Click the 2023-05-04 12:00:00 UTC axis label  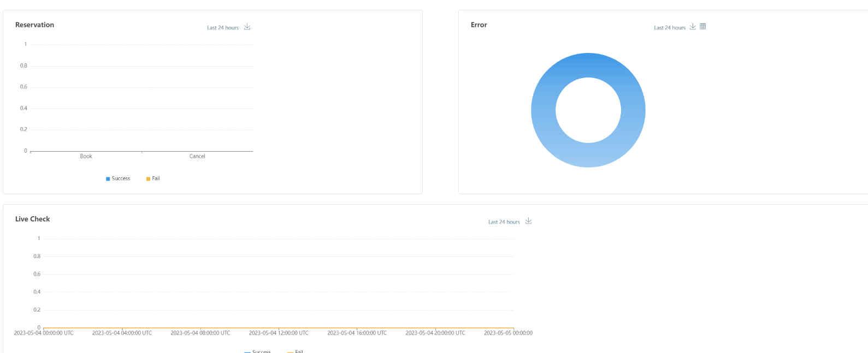279,333
